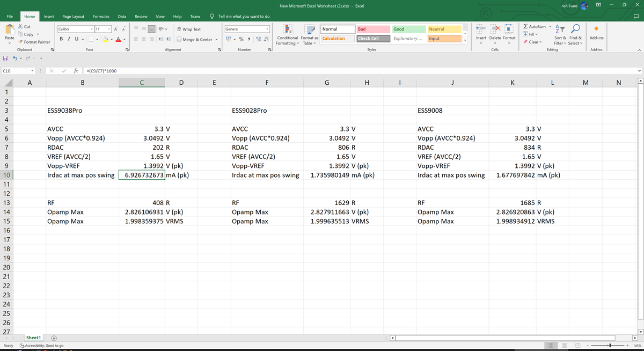Image resolution: width=644 pixels, height=351 pixels.
Task: Open the File tab
Action: (10, 17)
